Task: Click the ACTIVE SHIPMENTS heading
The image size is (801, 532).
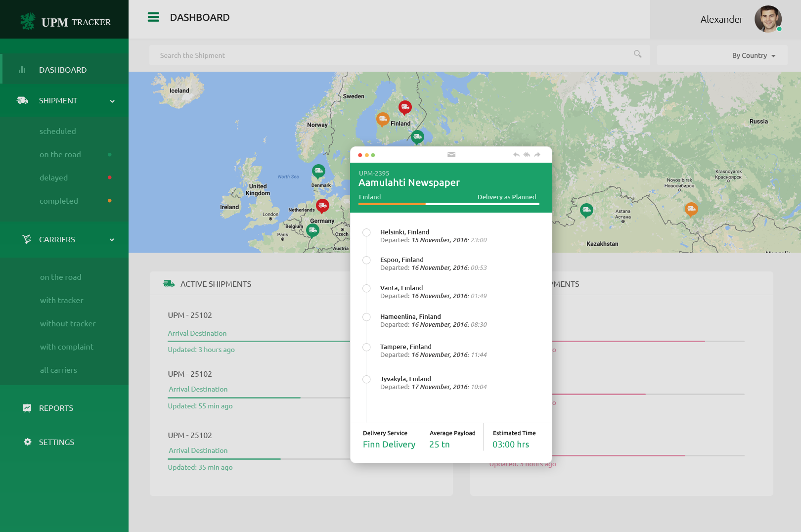Action: [216, 284]
